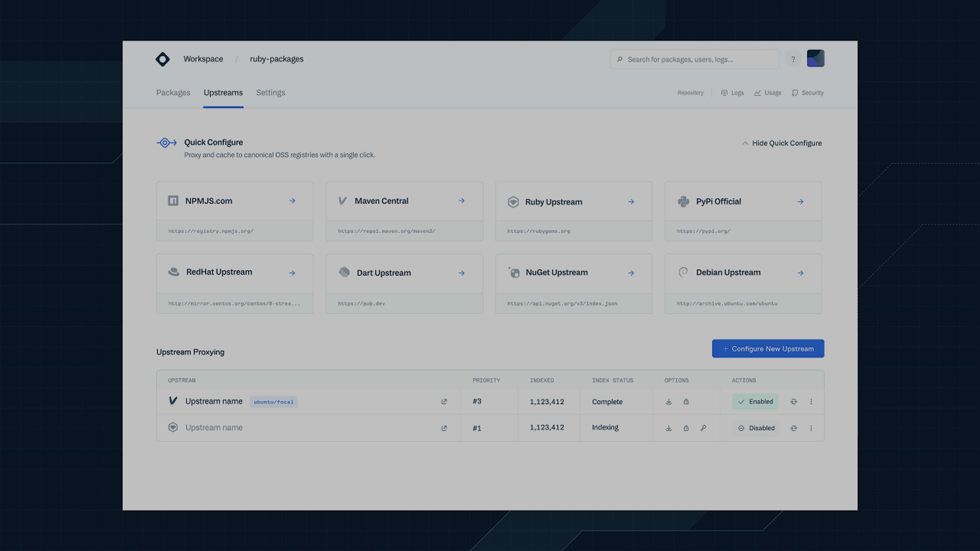Click download icon in Indexing row options
The width and height of the screenshot is (980, 551).
click(668, 428)
